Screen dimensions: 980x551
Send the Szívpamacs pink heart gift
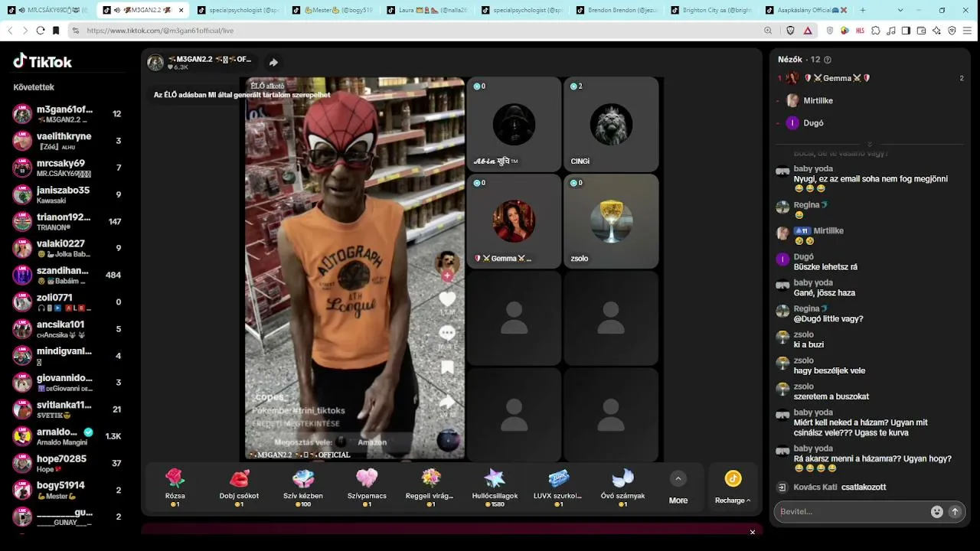click(367, 487)
